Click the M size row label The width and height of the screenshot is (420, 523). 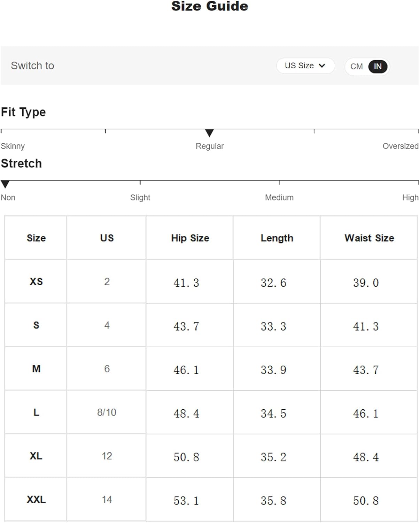[36, 369]
